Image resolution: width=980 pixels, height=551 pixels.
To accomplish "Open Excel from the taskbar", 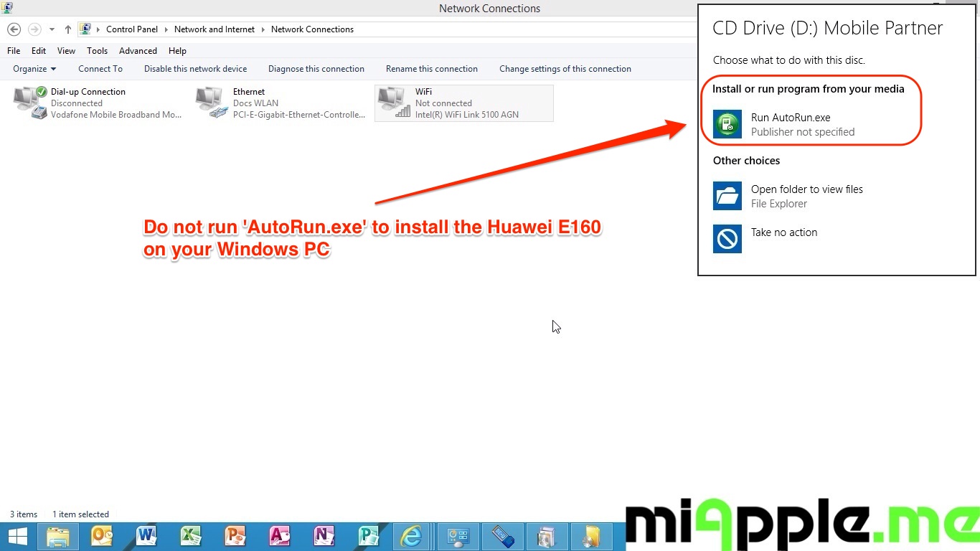I will tap(191, 537).
